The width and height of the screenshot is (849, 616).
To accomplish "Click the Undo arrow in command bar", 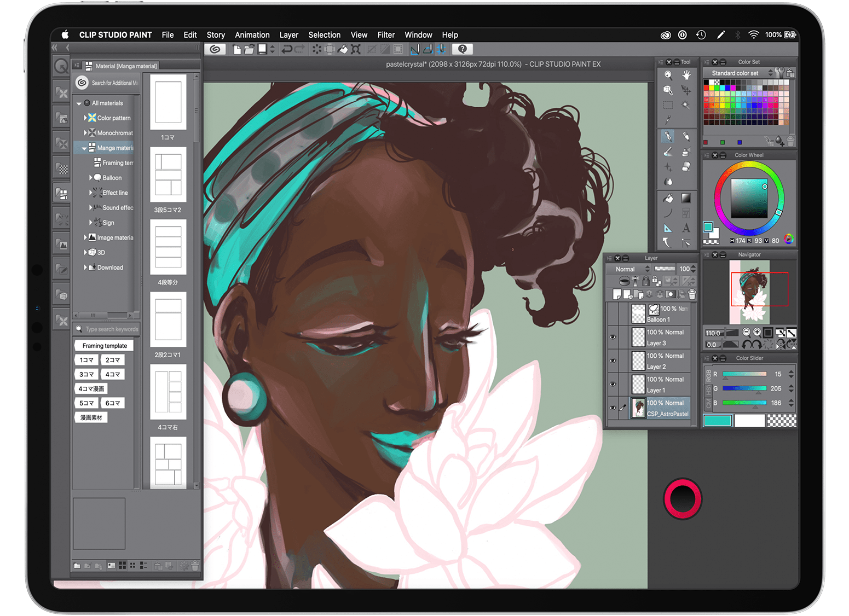I will (x=287, y=49).
